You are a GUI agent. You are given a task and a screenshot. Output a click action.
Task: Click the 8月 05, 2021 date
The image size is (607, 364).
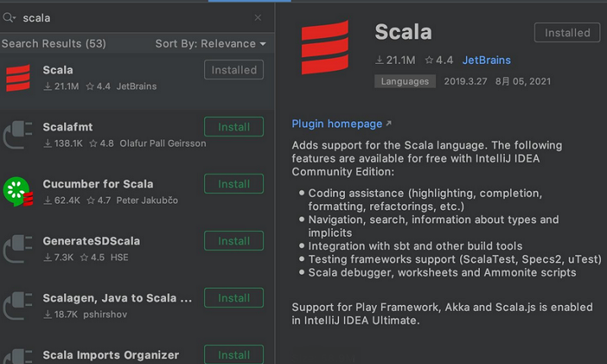523,81
